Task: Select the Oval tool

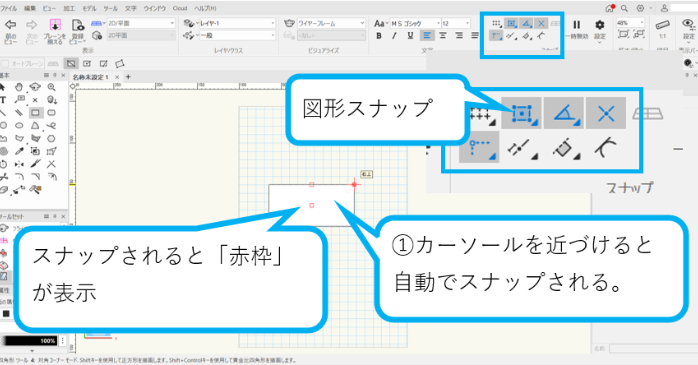Action: point(19,126)
